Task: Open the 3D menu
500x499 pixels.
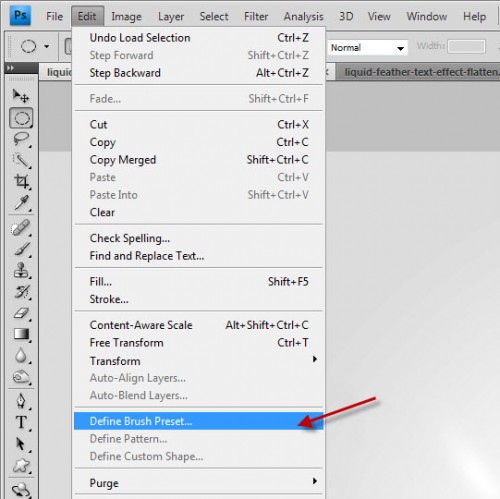Action: coord(346,16)
